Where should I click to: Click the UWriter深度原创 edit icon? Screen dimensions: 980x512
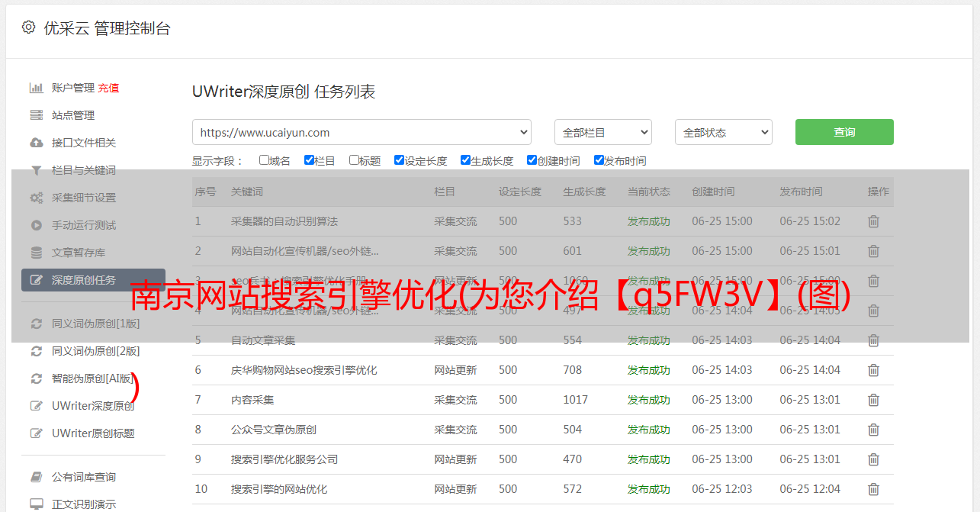coord(36,406)
